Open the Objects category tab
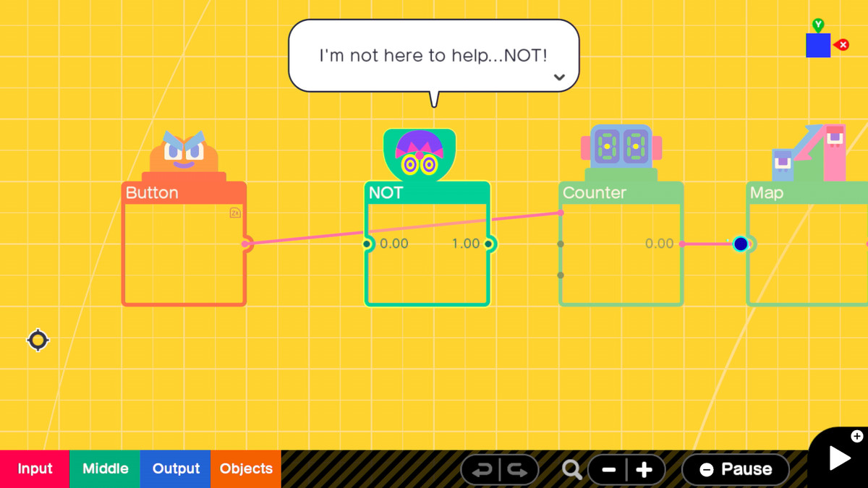Screen dimensions: 868x488 (245, 468)
